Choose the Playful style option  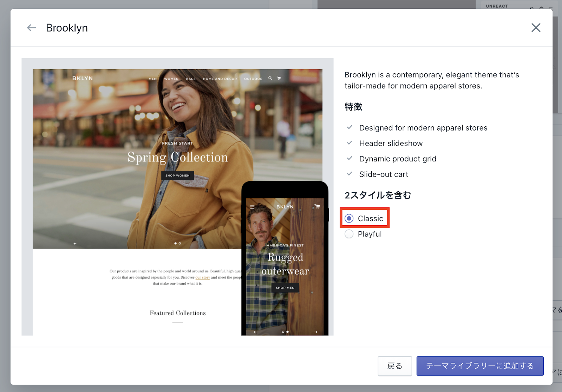tap(349, 234)
